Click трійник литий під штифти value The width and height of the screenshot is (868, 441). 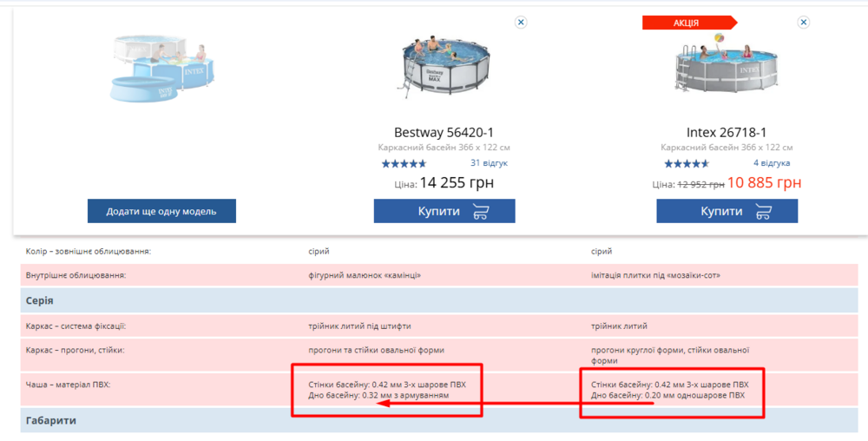point(360,326)
